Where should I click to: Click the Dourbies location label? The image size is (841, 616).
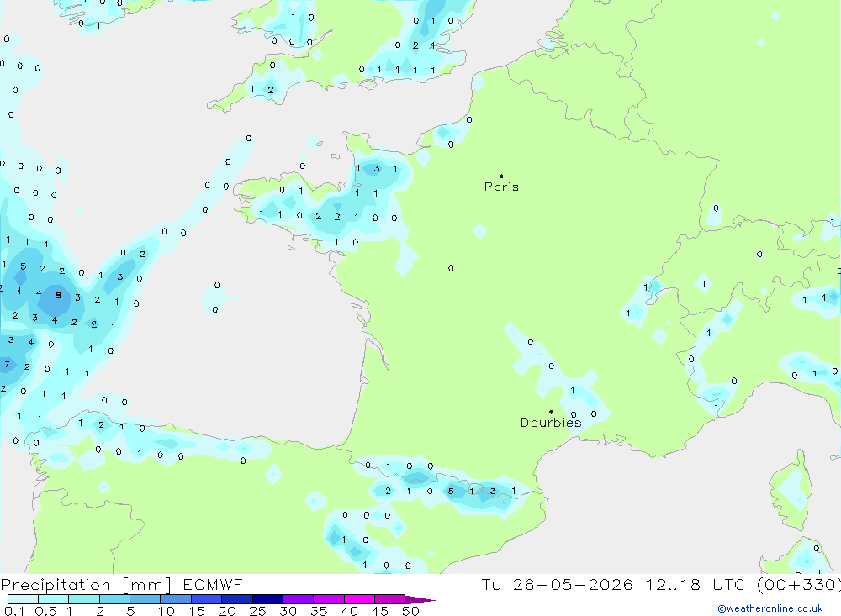click(x=551, y=423)
